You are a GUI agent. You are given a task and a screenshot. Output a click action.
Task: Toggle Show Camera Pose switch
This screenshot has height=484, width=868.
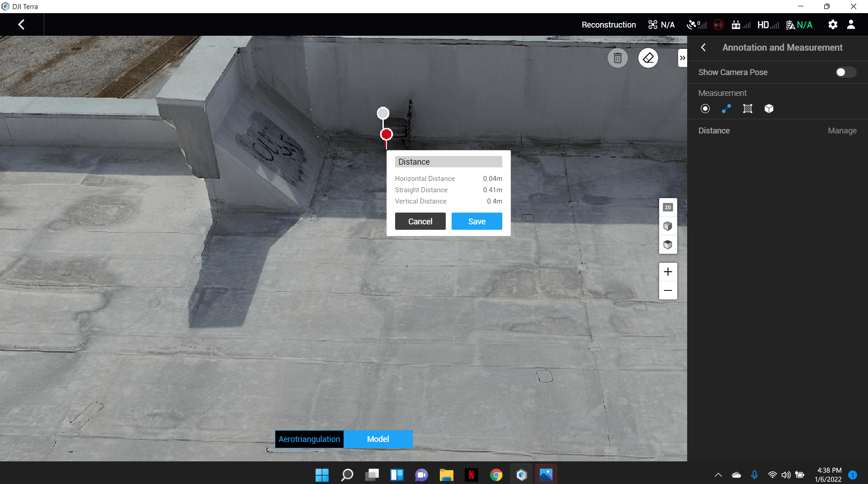tap(845, 72)
